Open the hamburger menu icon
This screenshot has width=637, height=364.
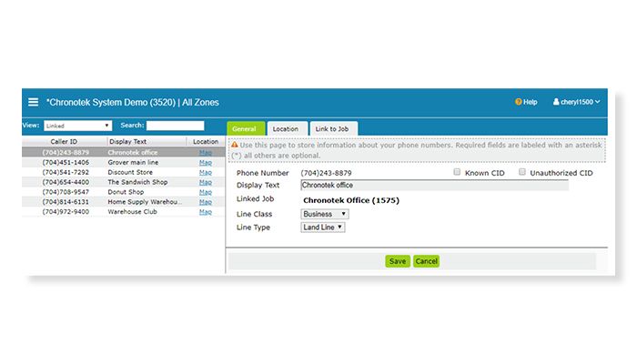click(34, 102)
